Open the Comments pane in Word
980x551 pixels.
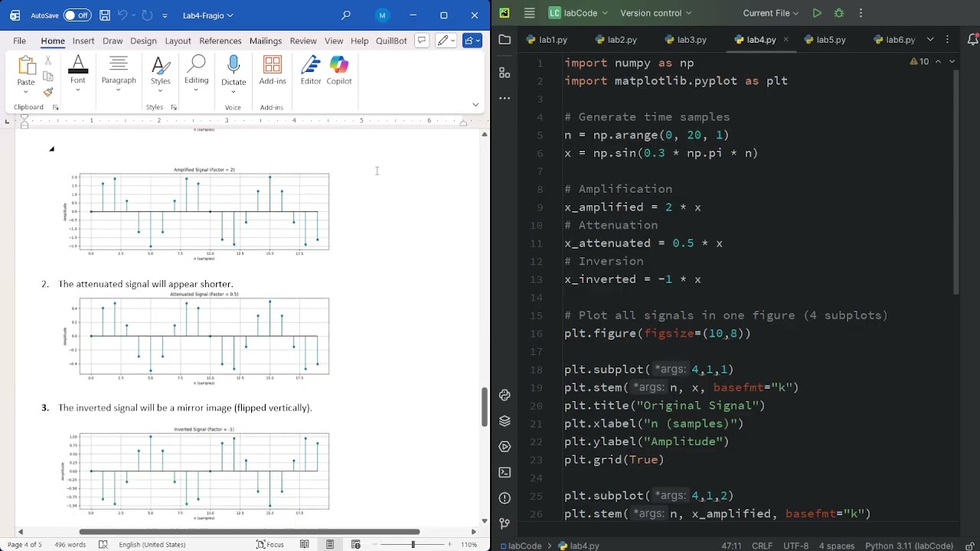(x=421, y=41)
